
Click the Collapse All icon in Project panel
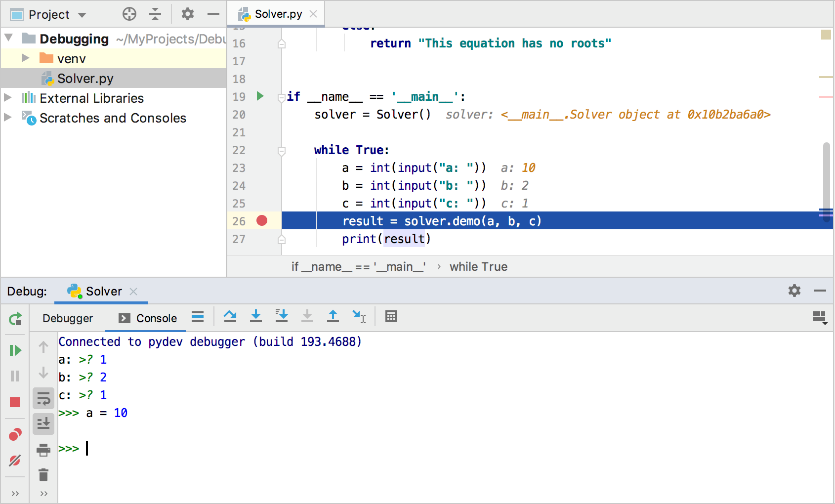click(x=155, y=14)
